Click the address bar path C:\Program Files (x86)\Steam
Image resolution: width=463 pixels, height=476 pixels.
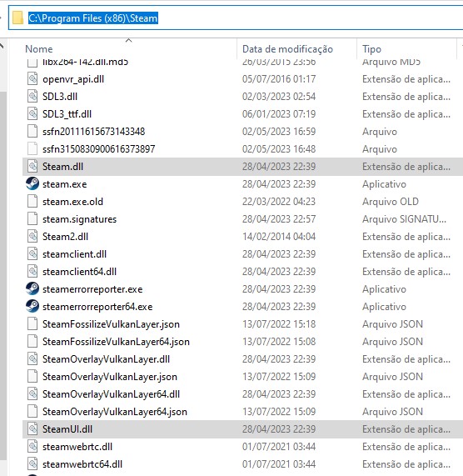93,18
